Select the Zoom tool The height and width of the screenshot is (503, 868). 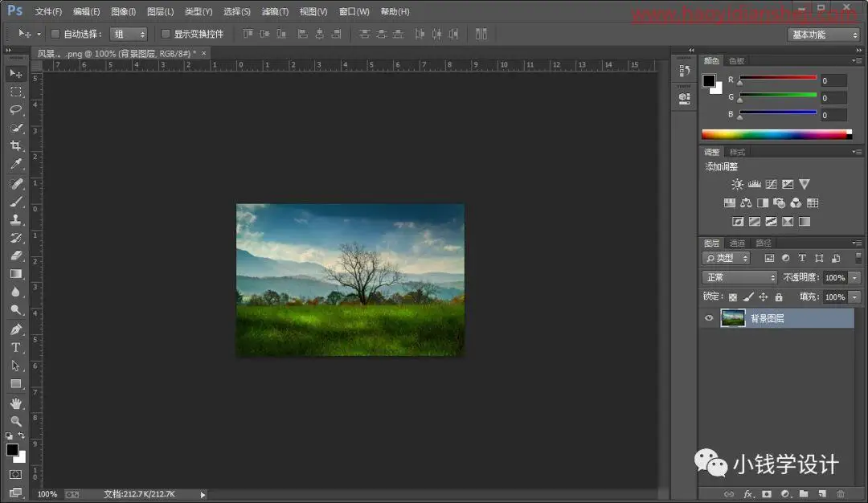tap(16, 421)
